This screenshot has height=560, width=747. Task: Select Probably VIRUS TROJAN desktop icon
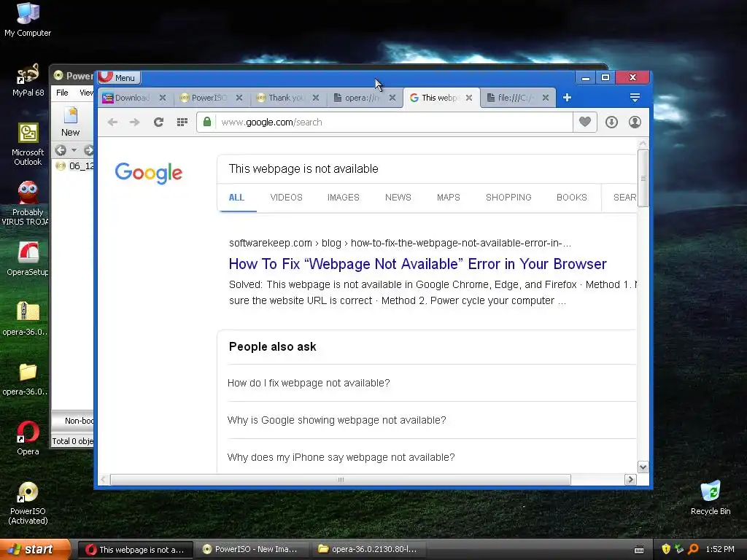[x=26, y=204]
